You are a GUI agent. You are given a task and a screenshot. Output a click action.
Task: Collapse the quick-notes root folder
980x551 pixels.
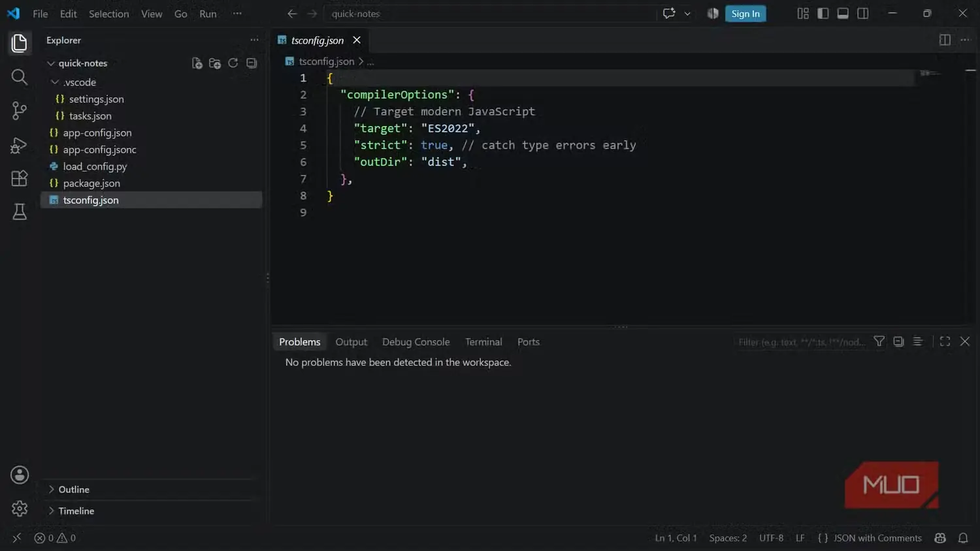pos(51,63)
